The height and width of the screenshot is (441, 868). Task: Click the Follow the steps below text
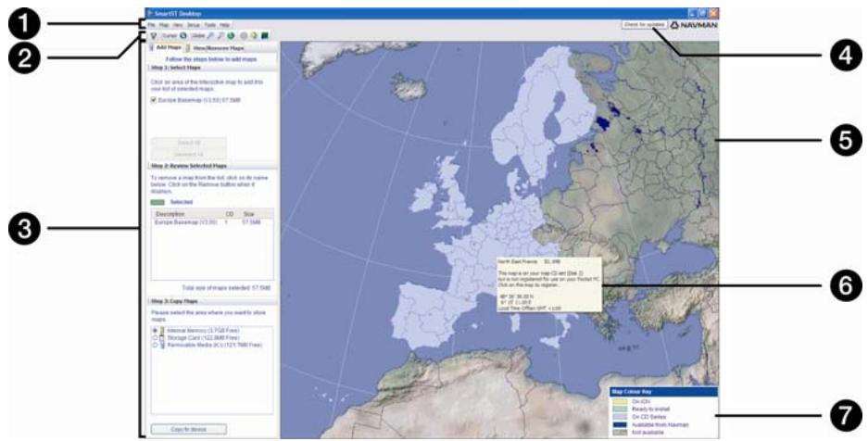(x=211, y=58)
